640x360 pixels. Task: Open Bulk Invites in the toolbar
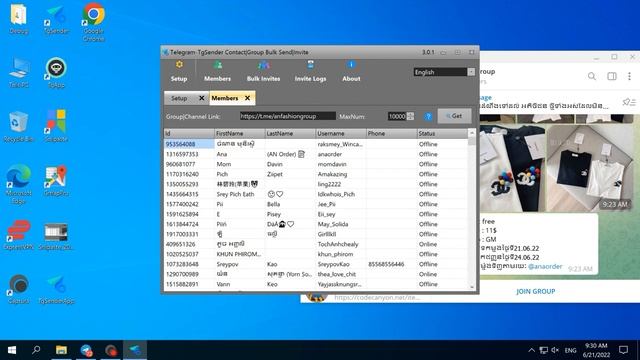[x=263, y=71]
